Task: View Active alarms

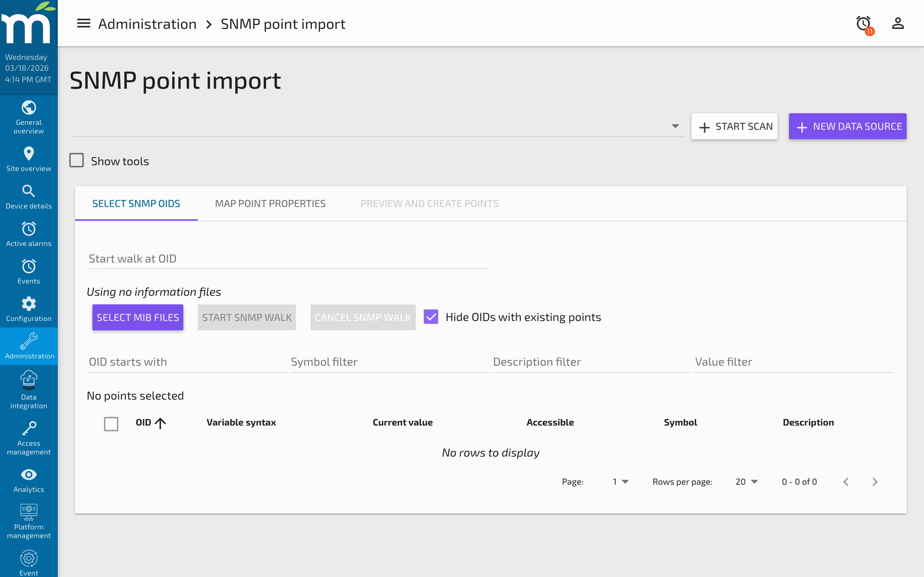Action: [29, 233]
